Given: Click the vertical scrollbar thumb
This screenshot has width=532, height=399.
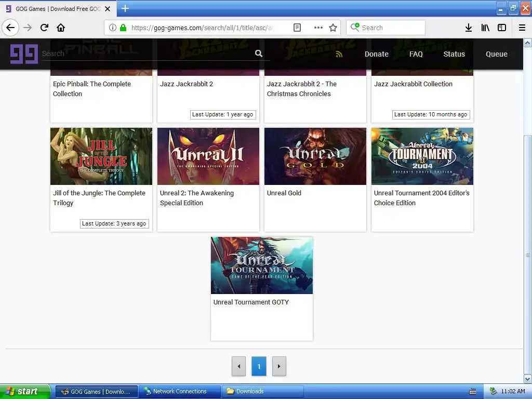Looking at the screenshot, I should click(x=528, y=255).
